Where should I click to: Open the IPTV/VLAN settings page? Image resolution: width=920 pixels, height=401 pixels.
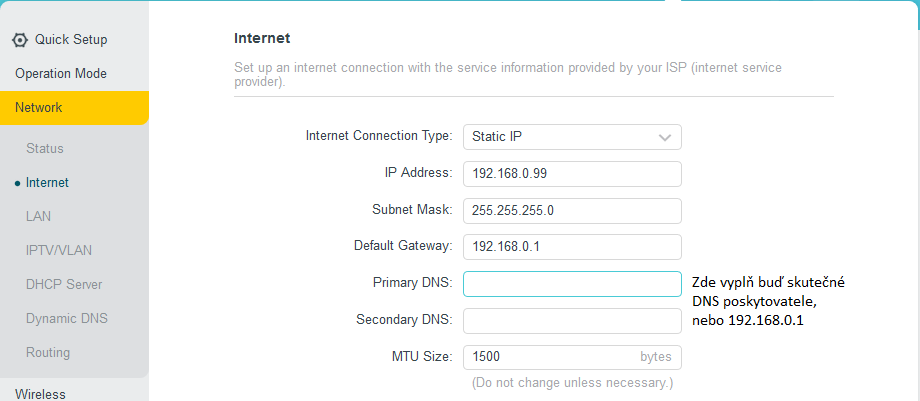(x=59, y=251)
